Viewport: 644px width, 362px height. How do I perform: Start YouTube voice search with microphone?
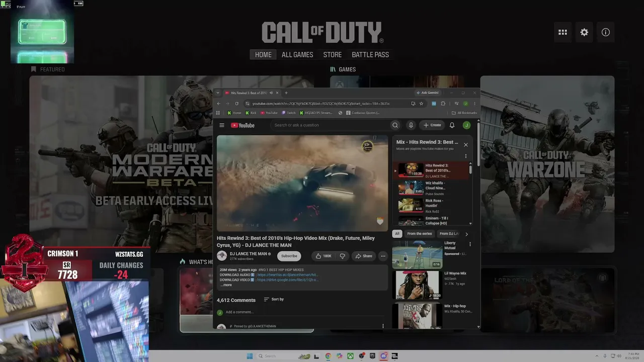pyautogui.click(x=411, y=125)
